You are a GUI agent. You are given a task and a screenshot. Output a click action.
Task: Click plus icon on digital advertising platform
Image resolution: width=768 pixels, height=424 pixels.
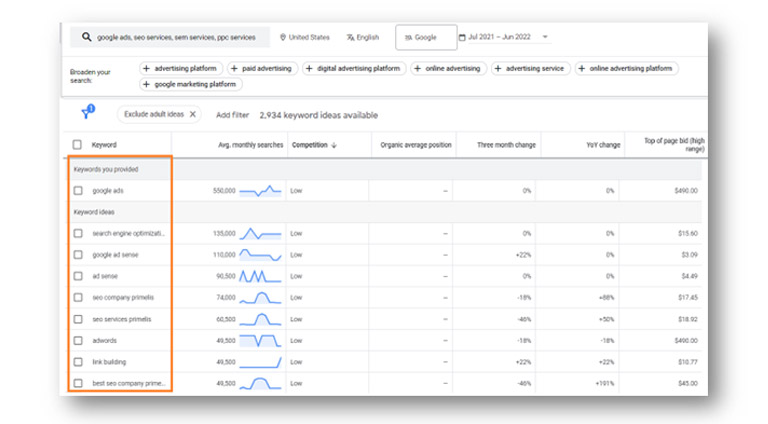(309, 69)
